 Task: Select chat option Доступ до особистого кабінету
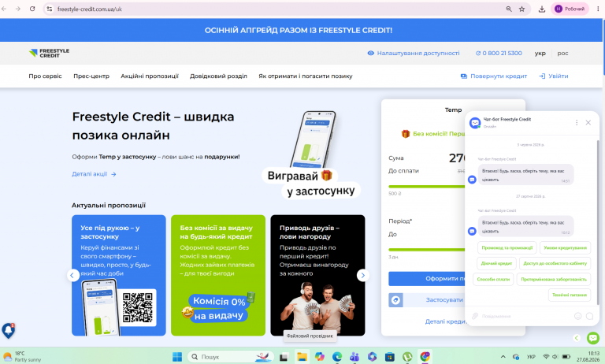coord(555,263)
